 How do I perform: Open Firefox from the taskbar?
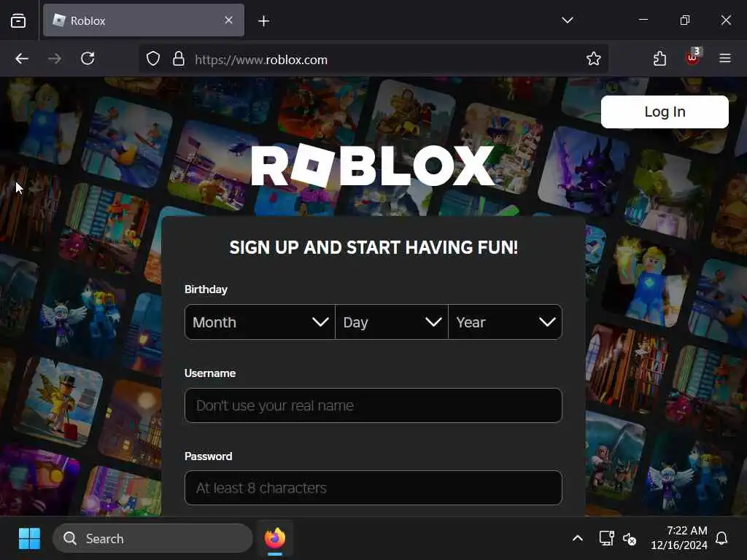coord(275,539)
